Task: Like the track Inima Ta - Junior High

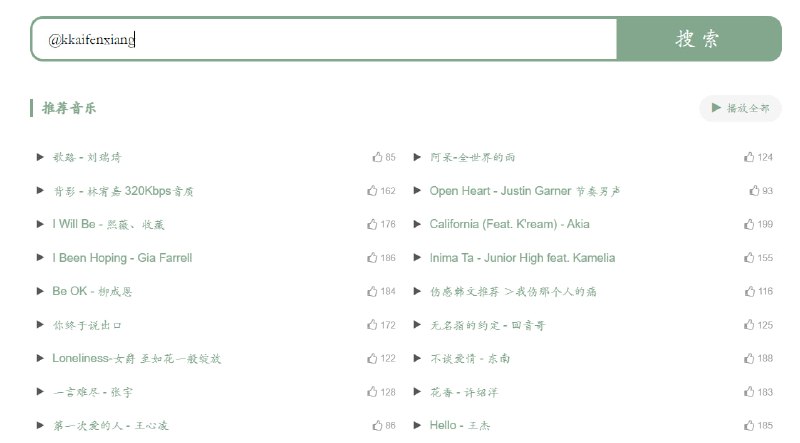Action: click(x=749, y=258)
